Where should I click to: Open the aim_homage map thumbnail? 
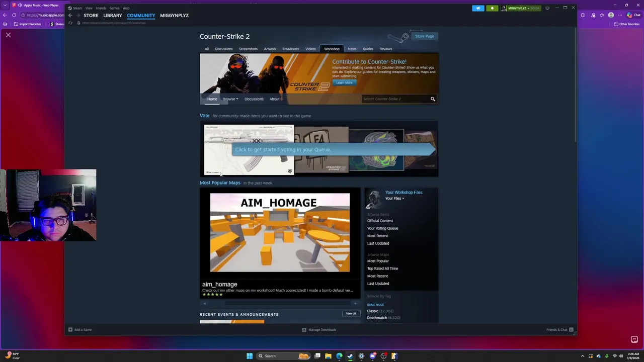(280, 232)
